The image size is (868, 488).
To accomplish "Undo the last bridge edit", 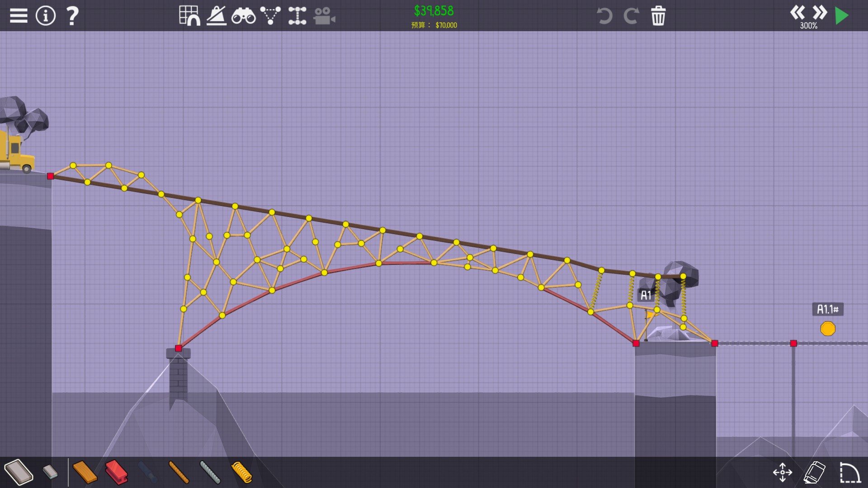I will coord(604,16).
